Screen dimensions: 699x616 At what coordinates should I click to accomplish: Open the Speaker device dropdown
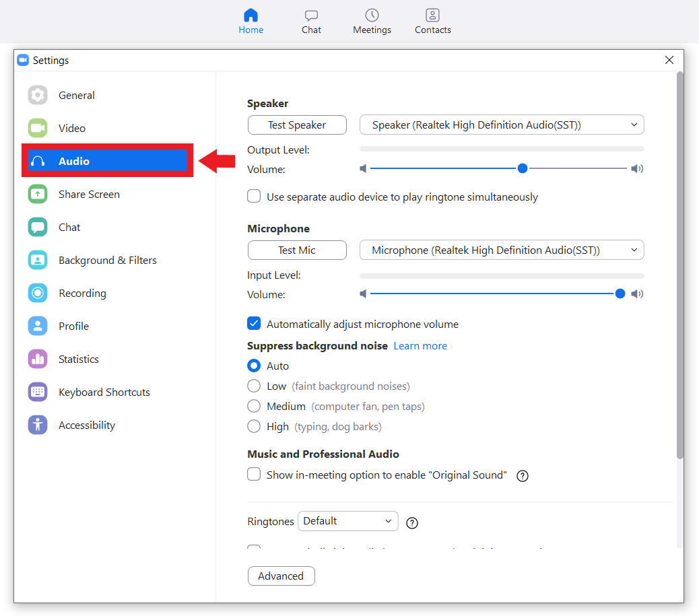pos(502,125)
